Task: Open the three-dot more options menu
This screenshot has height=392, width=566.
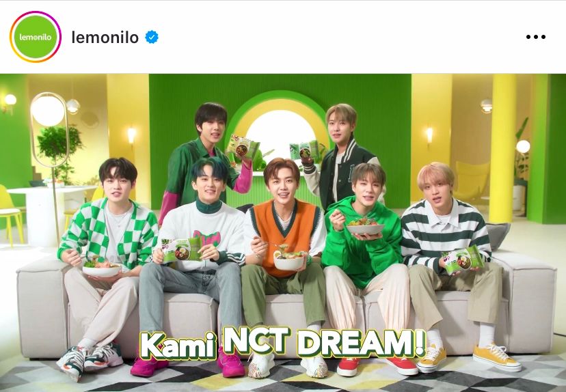Action: pyautogui.click(x=536, y=37)
